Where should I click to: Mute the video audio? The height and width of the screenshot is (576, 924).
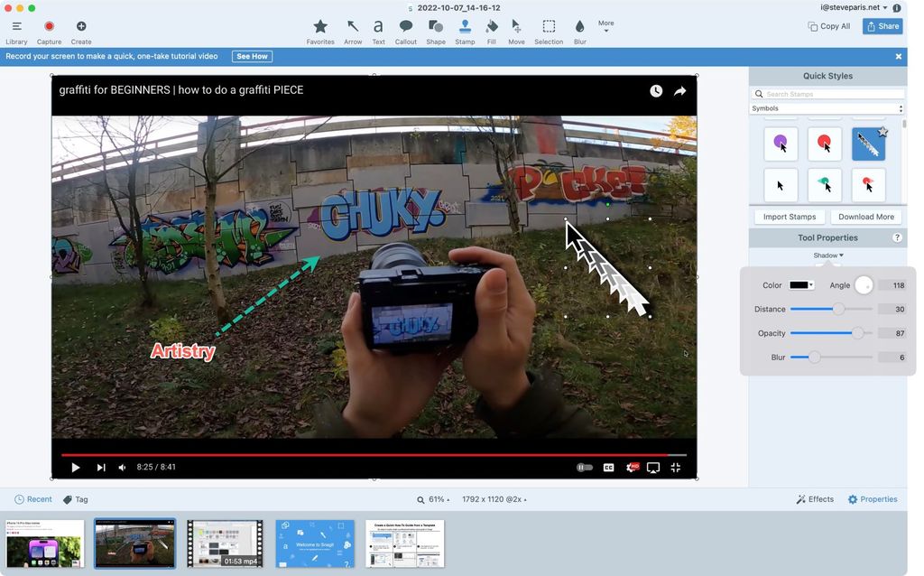click(122, 467)
